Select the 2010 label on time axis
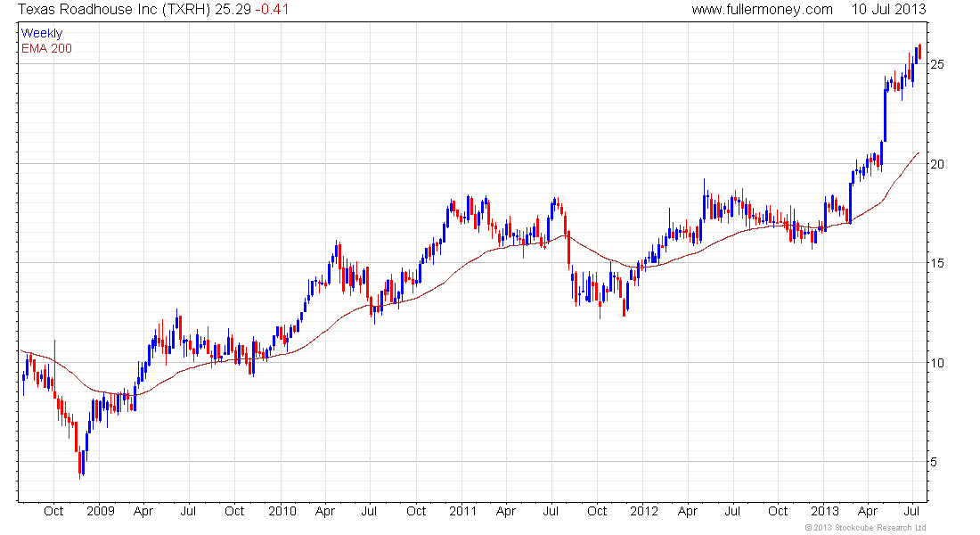Viewport: 980px width, 535px height. pos(282,511)
